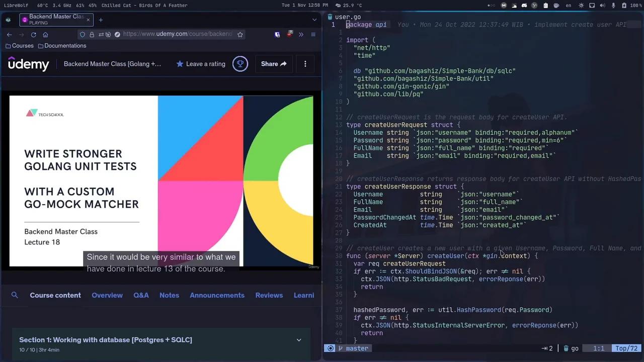
Task: Reload the current Udemy page
Action: coord(33,34)
